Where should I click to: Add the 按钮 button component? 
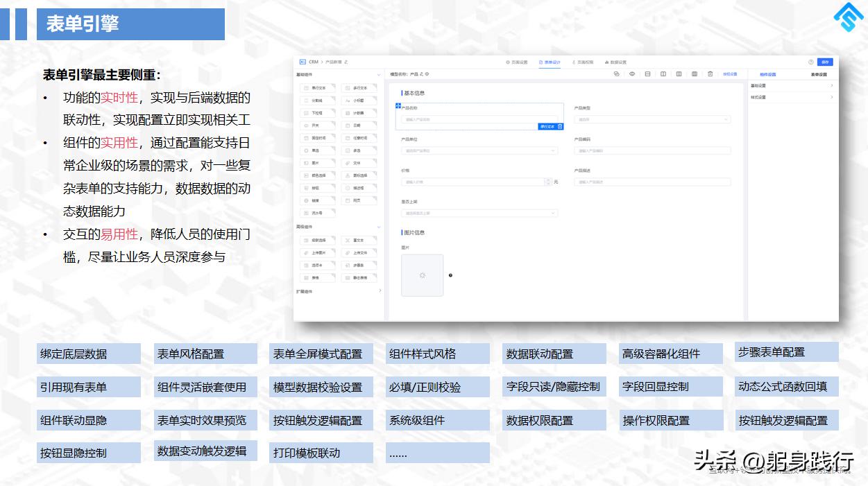[x=318, y=188]
